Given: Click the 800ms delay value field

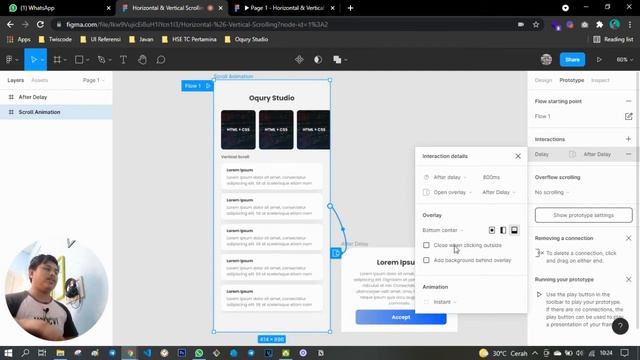Looking at the screenshot, I should click(x=491, y=177).
